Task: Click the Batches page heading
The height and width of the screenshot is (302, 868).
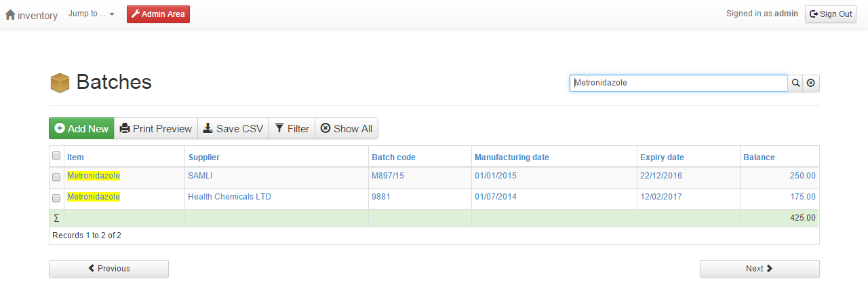Action: [x=114, y=82]
